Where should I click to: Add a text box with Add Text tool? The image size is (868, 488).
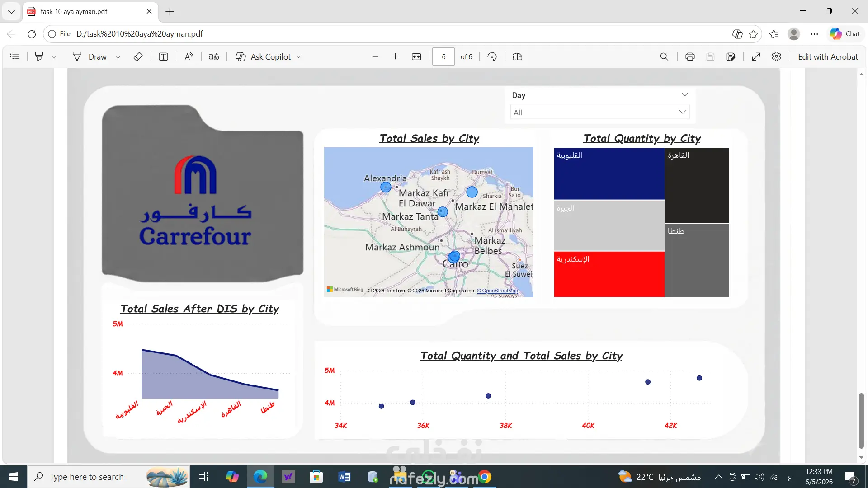164,57
